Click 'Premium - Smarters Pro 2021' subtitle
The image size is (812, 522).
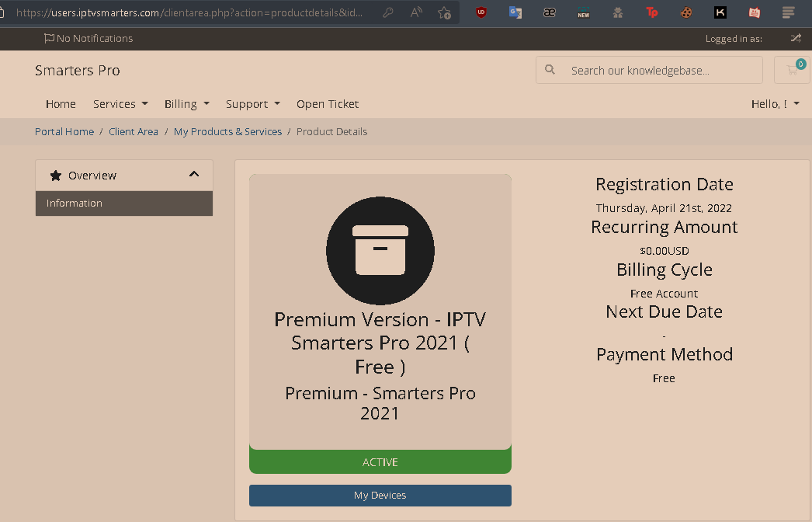(380, 403)
